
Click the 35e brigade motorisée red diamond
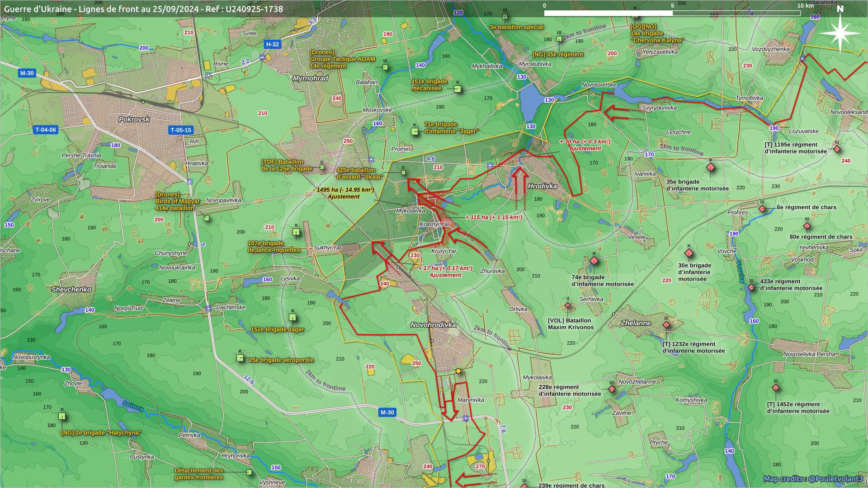click(710, 168)
